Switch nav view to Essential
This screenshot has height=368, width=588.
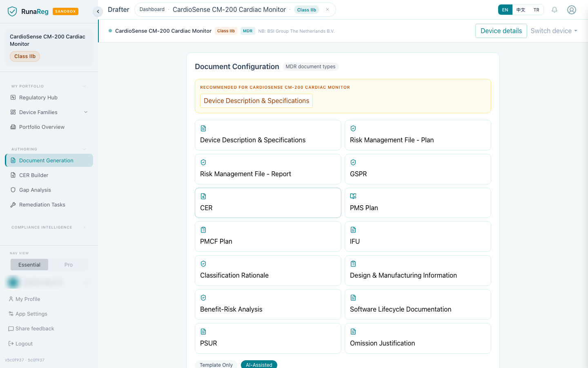click(x=29, y=265)
